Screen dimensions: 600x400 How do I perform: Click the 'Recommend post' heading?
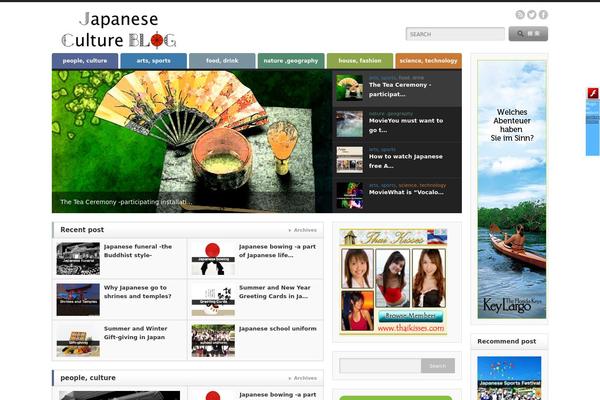pyautogui.click(x=507, y=341)
